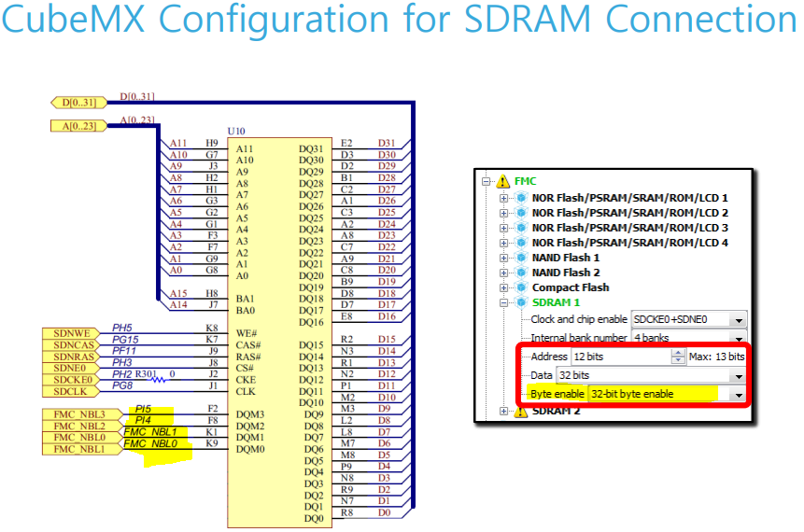Viewport: 804px width, 532px height.
Task: Click the A[0..23] port tag
Action: point(79,126)
